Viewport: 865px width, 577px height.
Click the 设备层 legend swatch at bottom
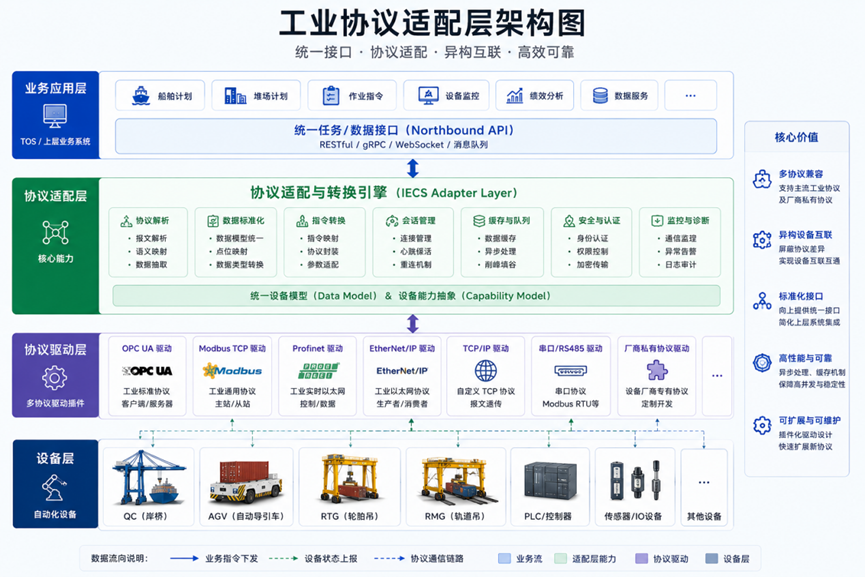click(x=712, y=558)
